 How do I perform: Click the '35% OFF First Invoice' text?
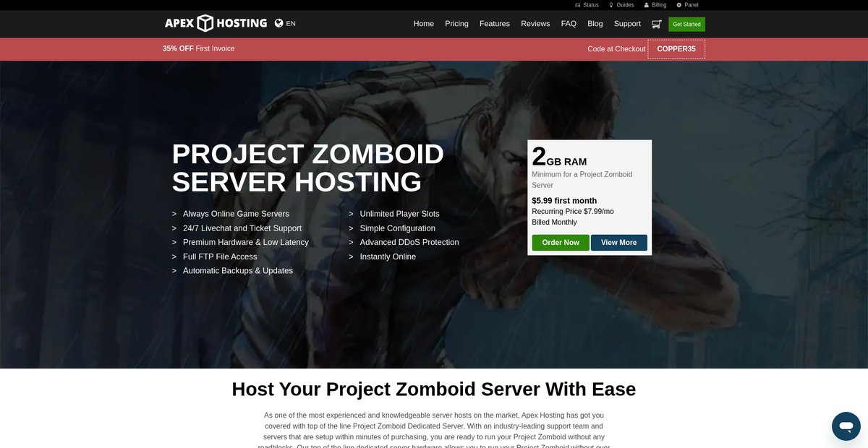(x=199, y=48)
